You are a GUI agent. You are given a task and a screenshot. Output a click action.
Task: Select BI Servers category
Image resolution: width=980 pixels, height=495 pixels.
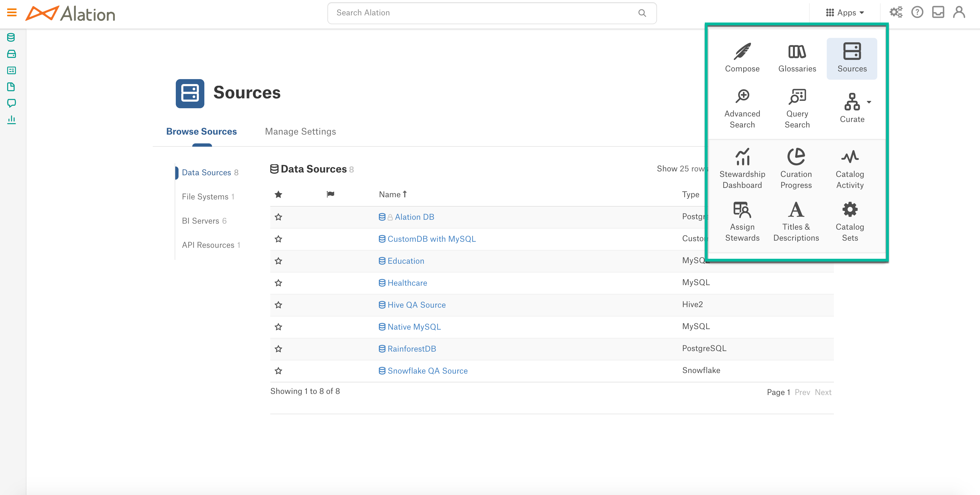204,221
